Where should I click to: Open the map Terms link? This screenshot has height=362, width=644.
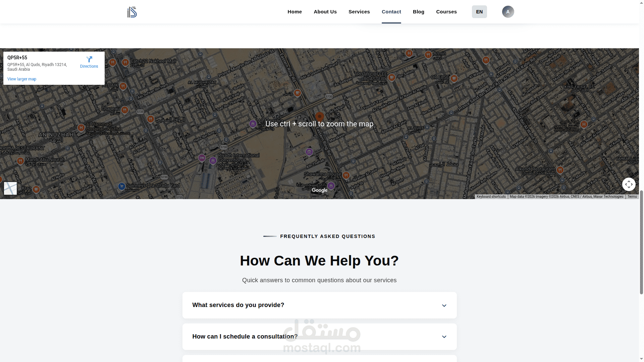[632, 197]
